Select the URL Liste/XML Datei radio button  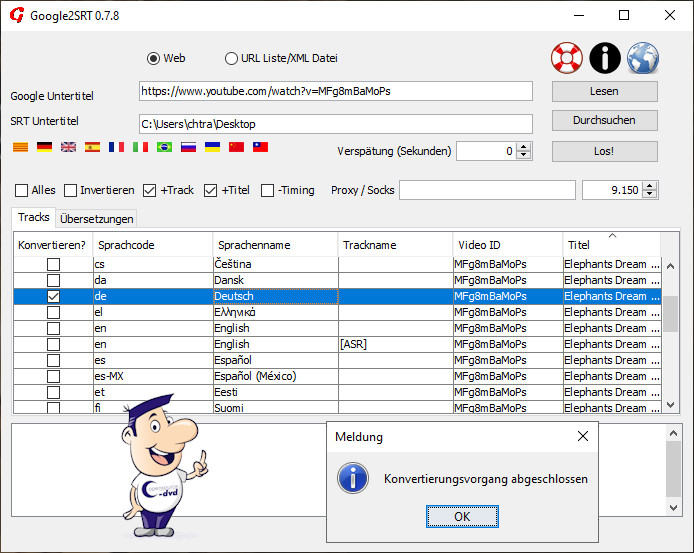[232, 58]
